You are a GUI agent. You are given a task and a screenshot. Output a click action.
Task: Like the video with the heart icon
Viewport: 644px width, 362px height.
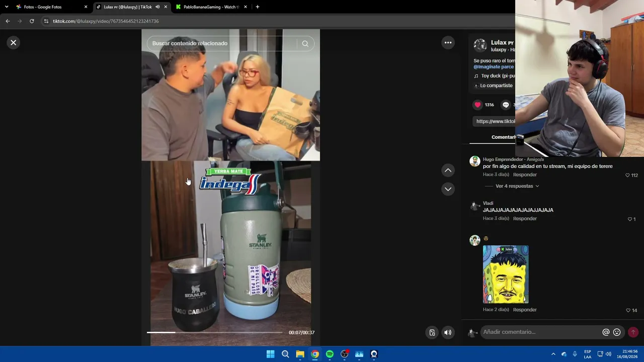(477, 105)
